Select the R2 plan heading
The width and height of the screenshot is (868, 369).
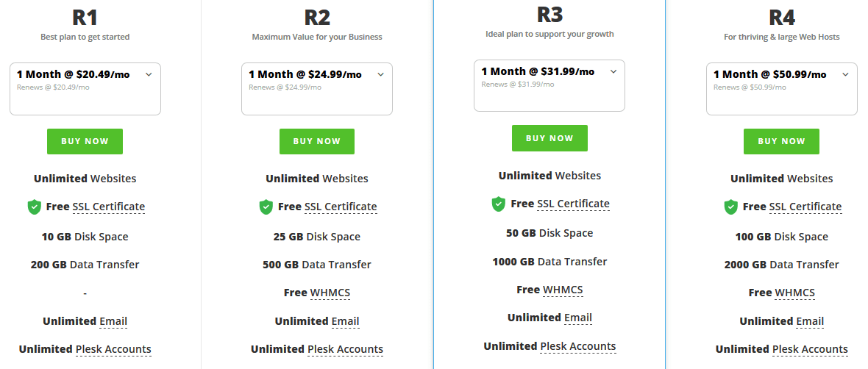point(317,18)
